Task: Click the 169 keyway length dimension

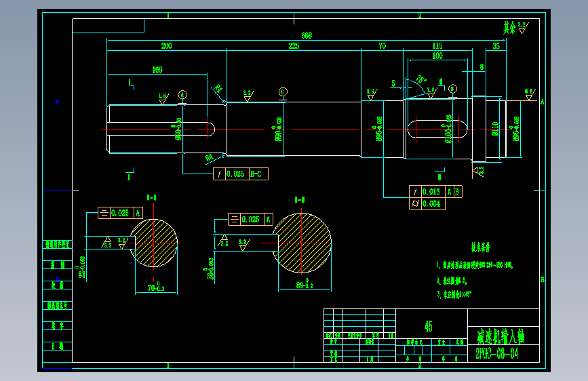Action: 157,70
